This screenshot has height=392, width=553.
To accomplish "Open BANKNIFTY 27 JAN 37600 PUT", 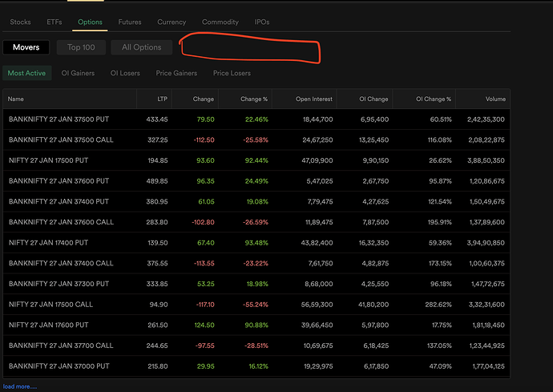I will coord(256,181).
